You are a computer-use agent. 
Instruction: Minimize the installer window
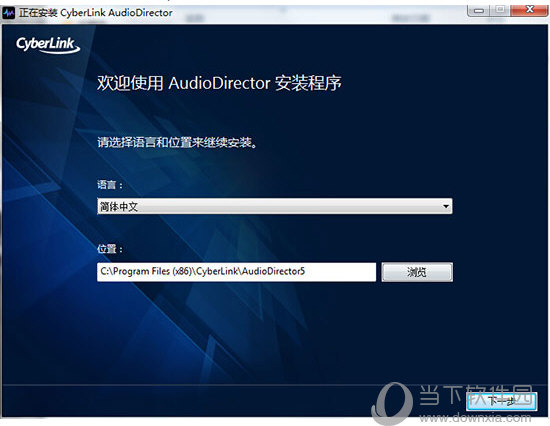479,10
